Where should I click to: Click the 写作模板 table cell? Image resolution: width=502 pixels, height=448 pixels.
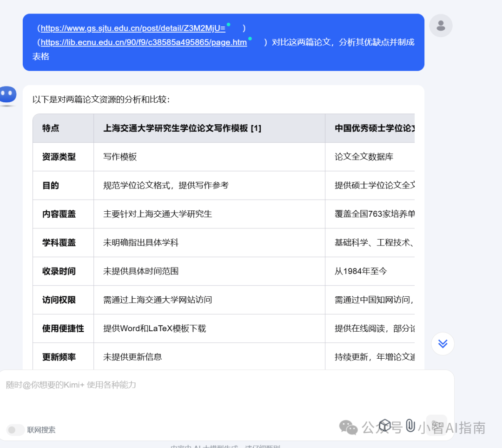pyautogui.click(x=120, y=157)
